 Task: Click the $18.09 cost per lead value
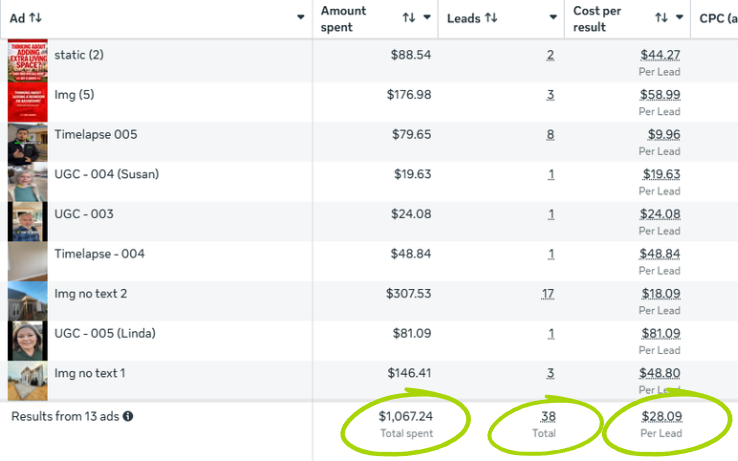coord(661,294)
